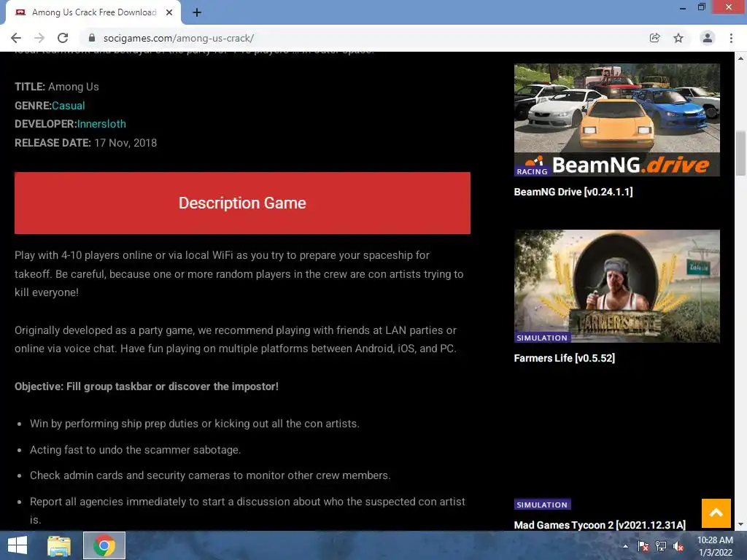Restore down the Chrome window
Viewport: 747px width, 560px height.
pyautogui.click(x=702, y=7)
